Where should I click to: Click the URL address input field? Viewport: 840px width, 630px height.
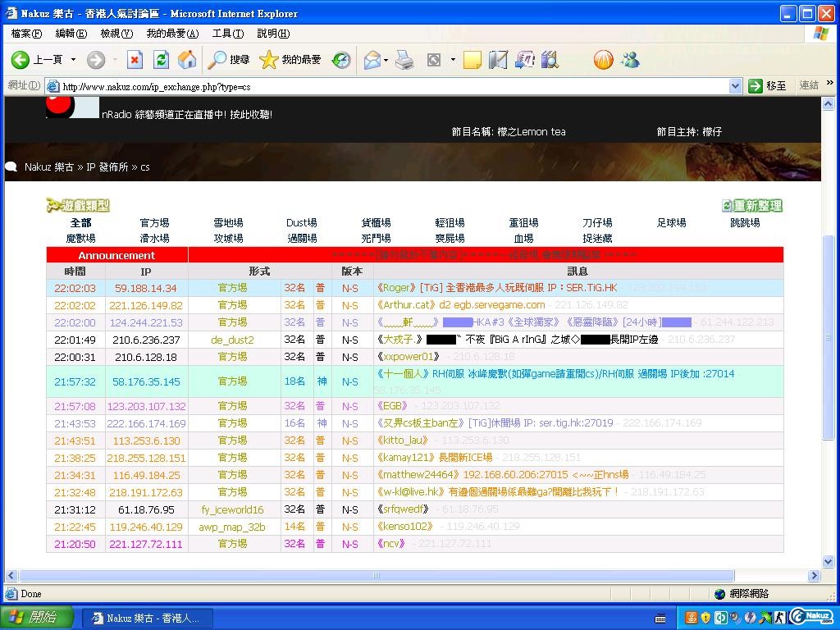point(394,86)
